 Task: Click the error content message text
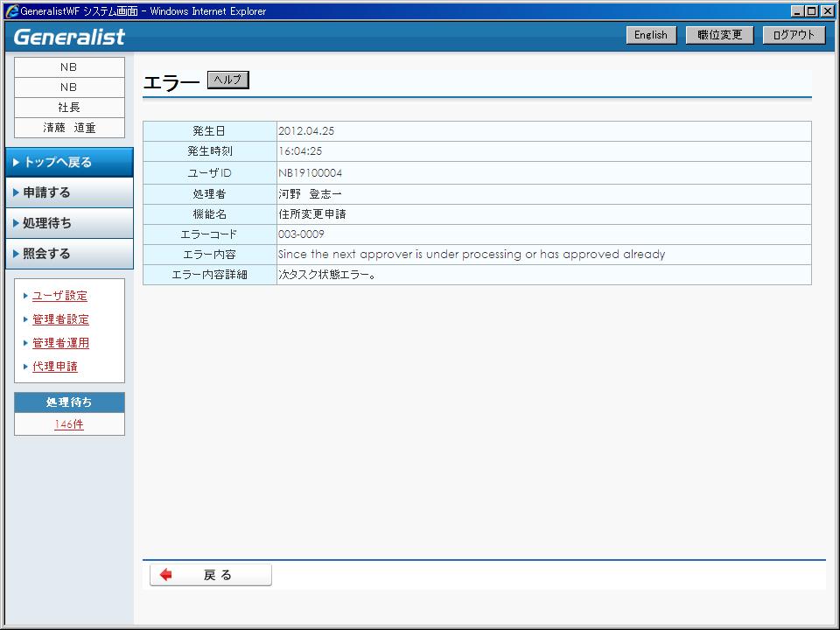472,255
